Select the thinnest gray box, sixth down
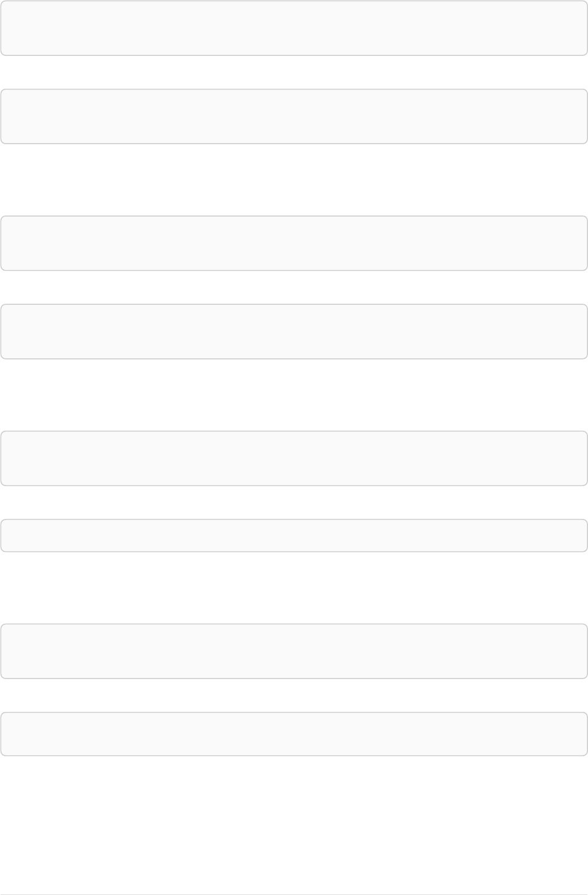Screen dimensions: 588x895 [294, 535]
